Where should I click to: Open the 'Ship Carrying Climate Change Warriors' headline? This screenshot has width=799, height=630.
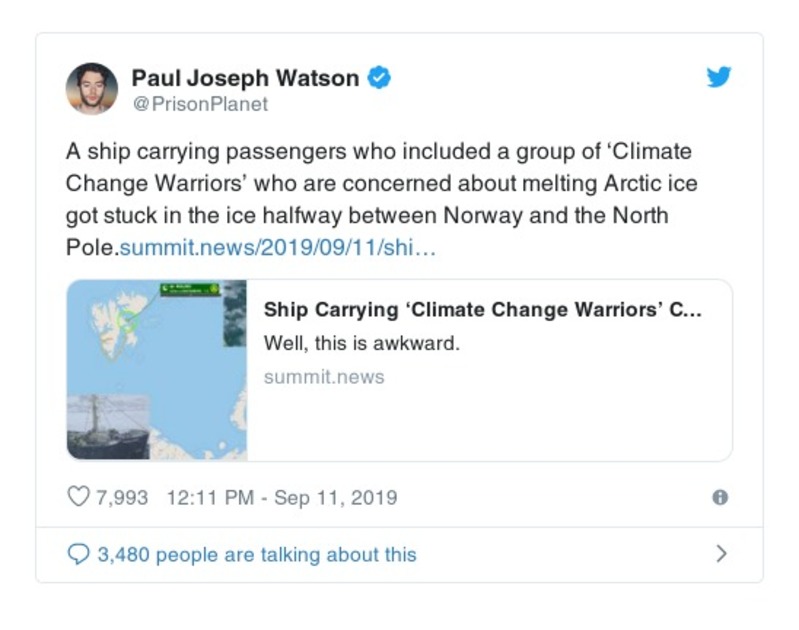[x=482, y=310]
